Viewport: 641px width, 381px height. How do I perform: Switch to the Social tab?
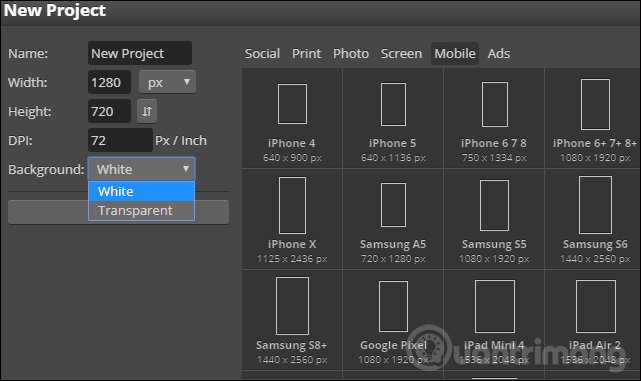coord(262,54)
